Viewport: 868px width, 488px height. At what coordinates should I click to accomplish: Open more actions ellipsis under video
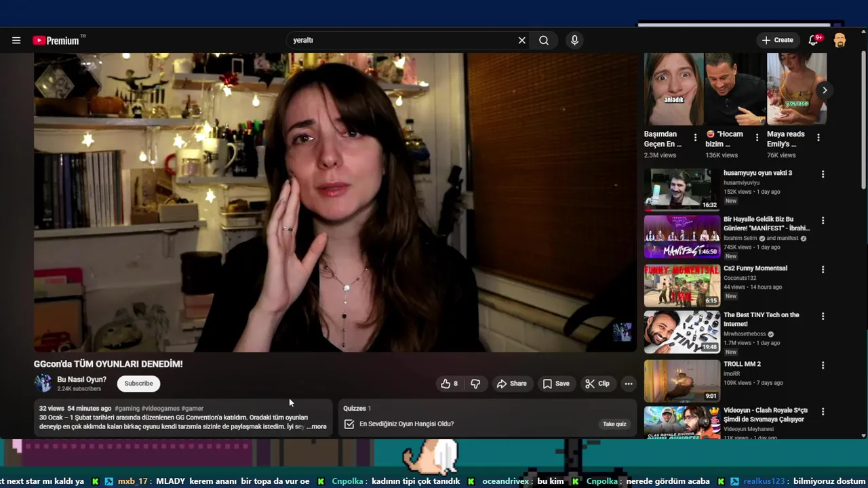pos(629,384)
